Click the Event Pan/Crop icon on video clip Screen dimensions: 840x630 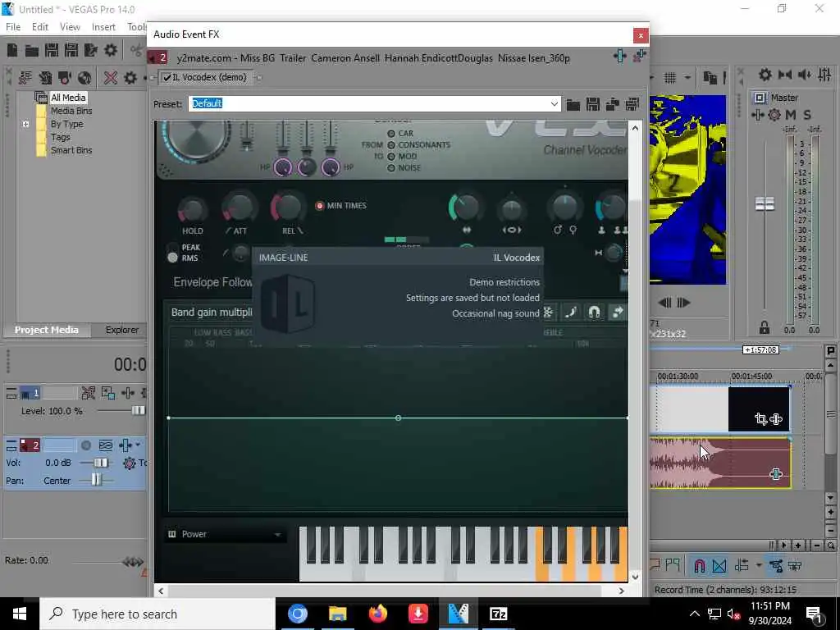pyautogui.click(x=760, y=419)
